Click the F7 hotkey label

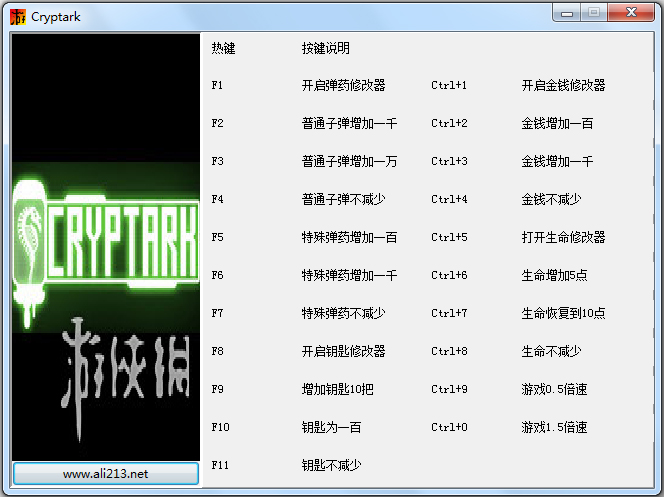click(217, 313)
